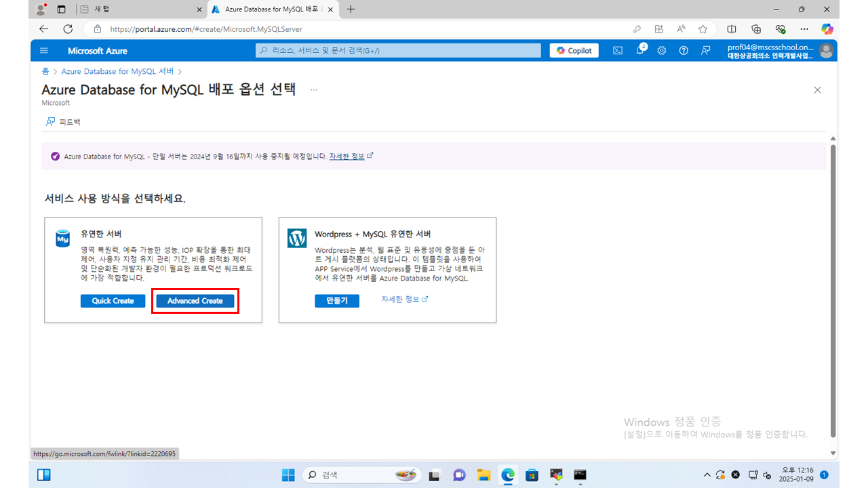Screen dimensions: 868x488
Task: Go to Azure Database for MySQL 서버 breadcrumb
Action: (117, 71)
